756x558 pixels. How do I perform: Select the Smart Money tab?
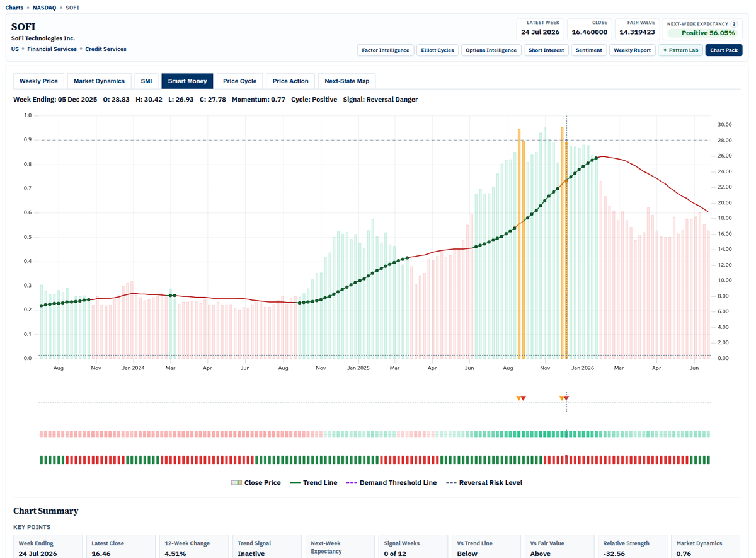(187, 81)
